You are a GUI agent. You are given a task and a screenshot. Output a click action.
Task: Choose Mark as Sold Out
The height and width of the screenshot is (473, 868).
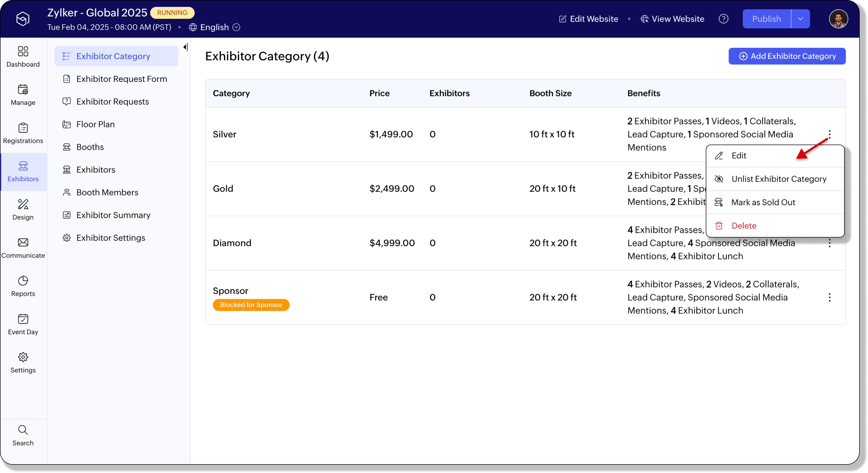coord(763,202)
